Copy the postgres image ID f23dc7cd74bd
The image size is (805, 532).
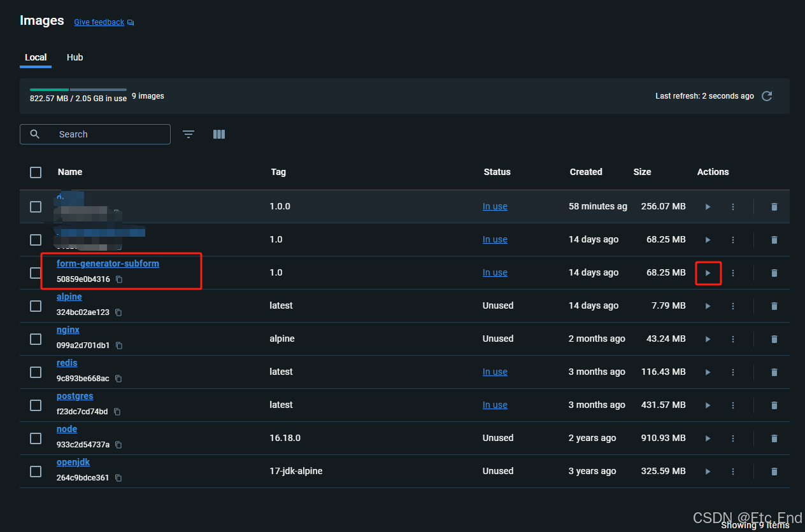117,412
